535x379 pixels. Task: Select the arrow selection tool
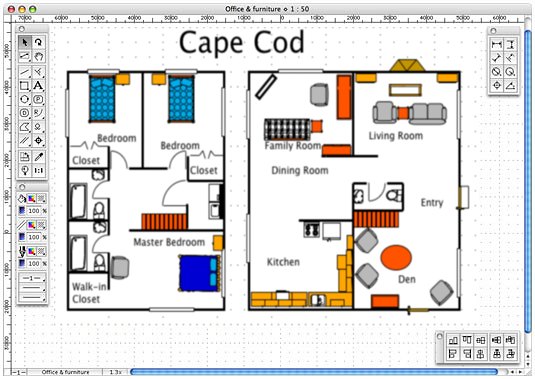click(x=25, y=42)
